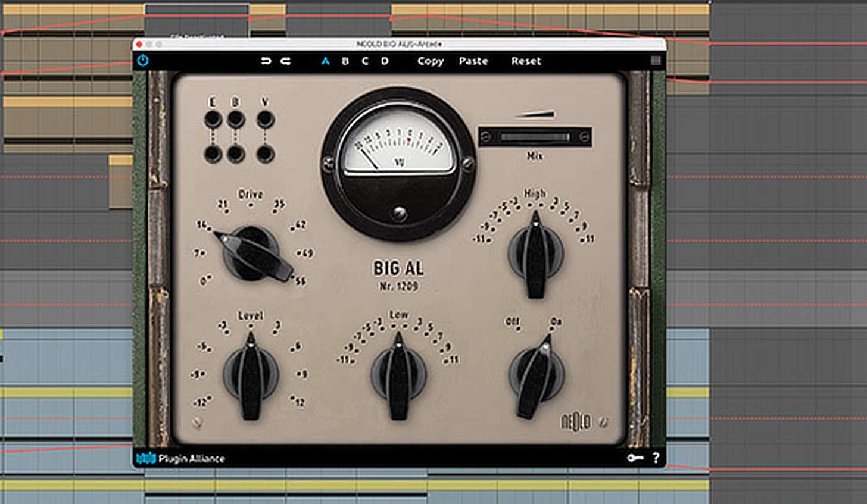This screenshot has height=504, width=867.
Task: Click the upper E jack socket
Action: pyautogui.click(x=213, y=120)
